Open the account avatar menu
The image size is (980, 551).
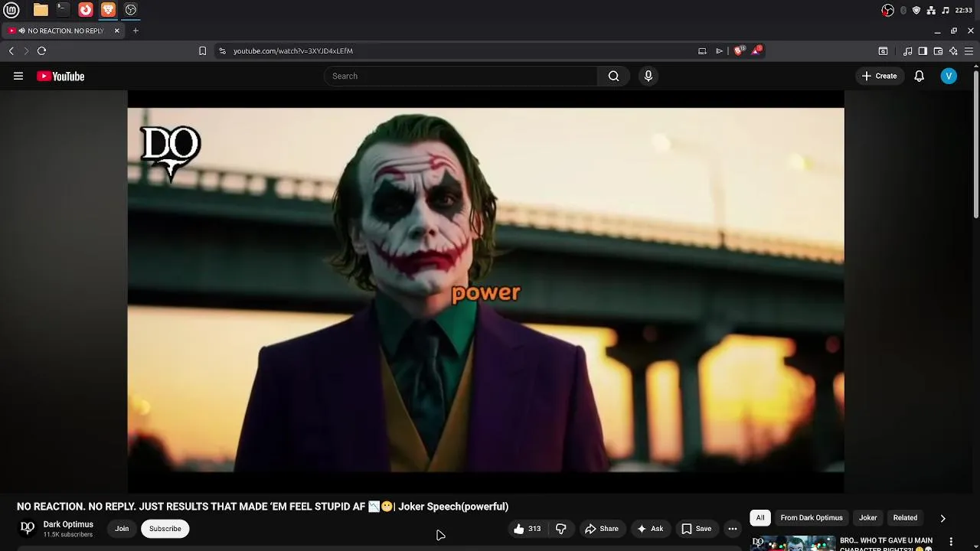tap(949, 76)
